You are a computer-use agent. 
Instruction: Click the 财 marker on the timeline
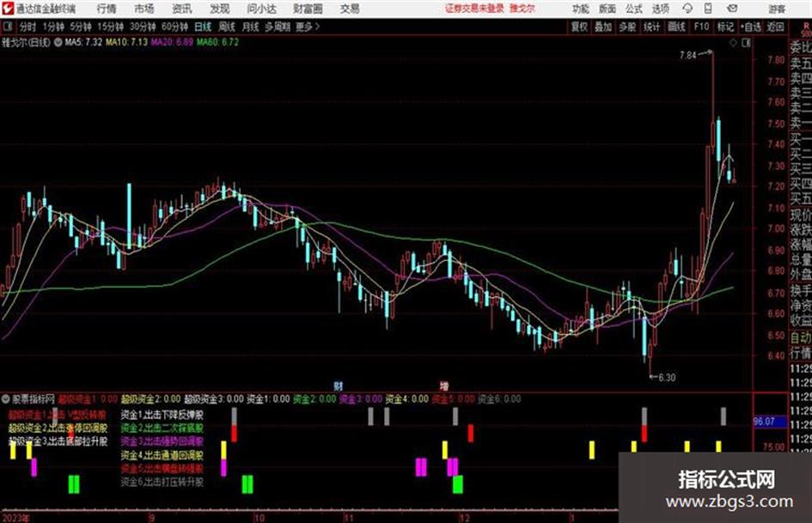coord(339,386)
